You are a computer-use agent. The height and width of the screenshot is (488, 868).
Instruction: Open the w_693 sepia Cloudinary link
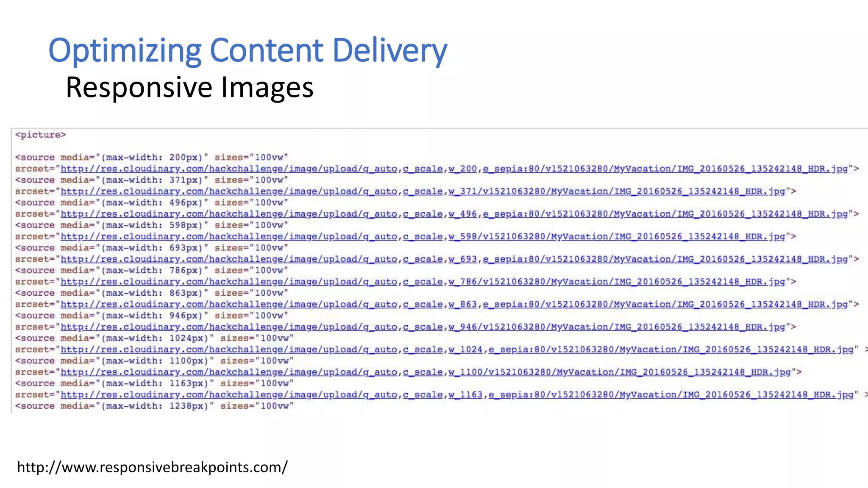click(454, 259)
